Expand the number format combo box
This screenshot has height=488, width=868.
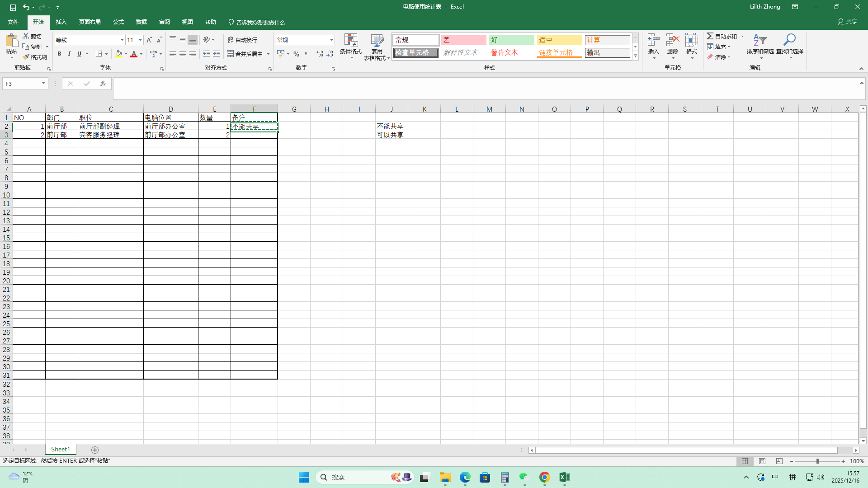(331, 40)
